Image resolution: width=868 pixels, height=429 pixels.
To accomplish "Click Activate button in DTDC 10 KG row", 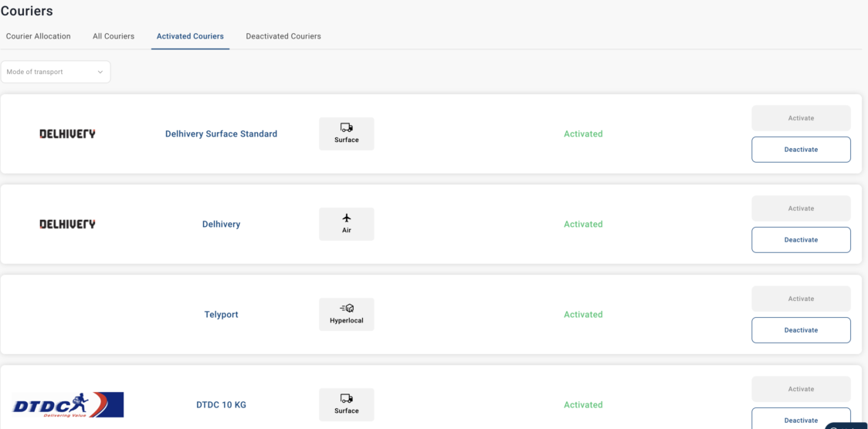I will pos(801,389).
